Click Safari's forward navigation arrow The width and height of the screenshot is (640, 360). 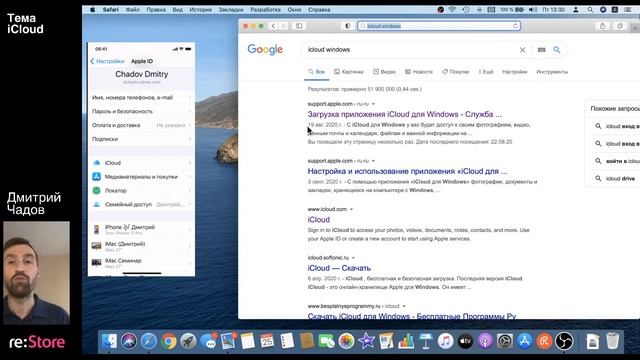[283, 26]
